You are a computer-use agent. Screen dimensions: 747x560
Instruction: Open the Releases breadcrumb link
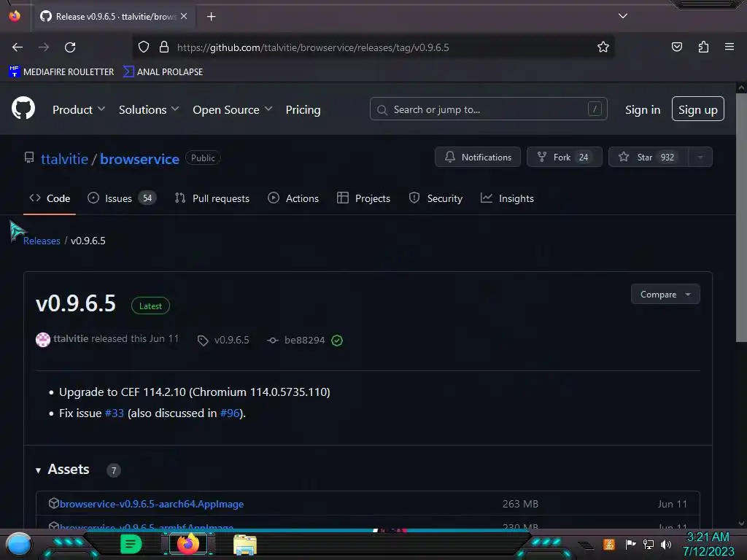pos(42,241)
